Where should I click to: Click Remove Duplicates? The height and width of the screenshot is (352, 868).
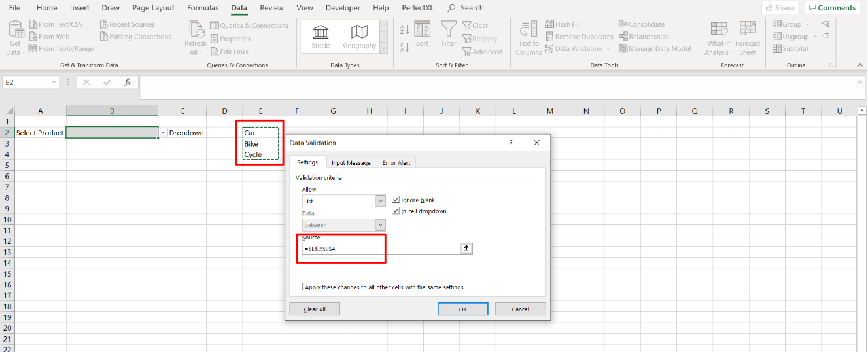579,37
